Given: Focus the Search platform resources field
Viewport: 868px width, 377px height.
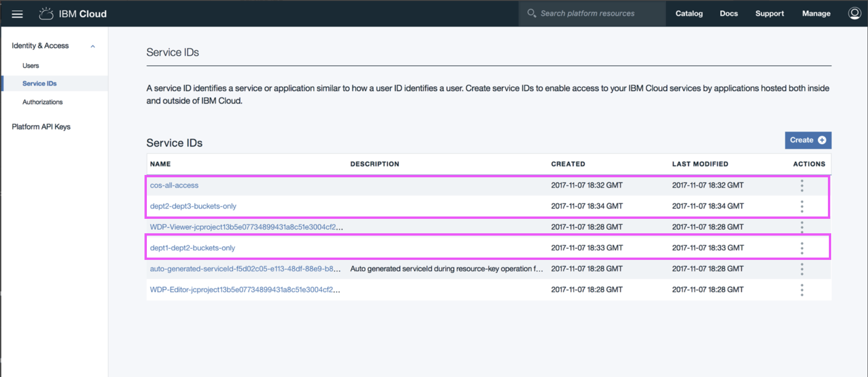Looking at the screenshot, I should point(592,14).
